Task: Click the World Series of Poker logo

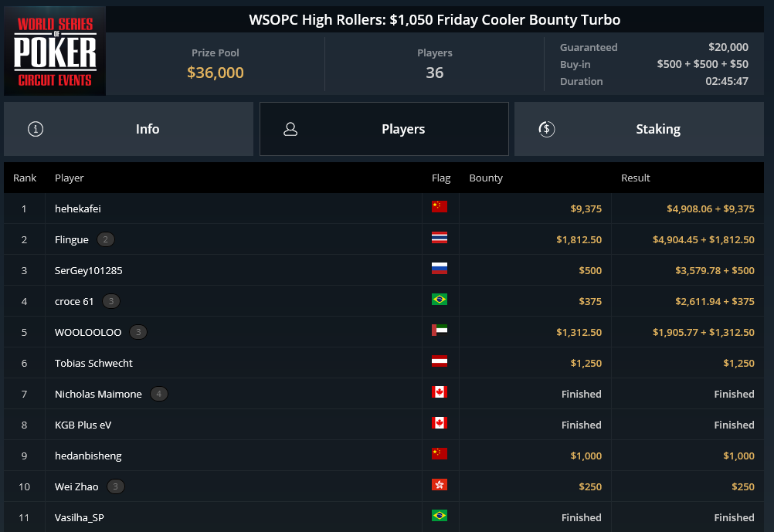Action: coord(55,51)
